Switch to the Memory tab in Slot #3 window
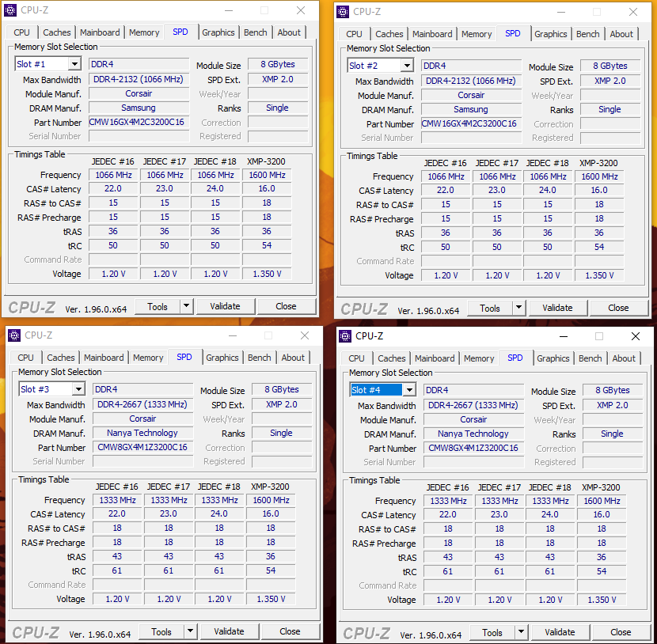 coord(148,358)
